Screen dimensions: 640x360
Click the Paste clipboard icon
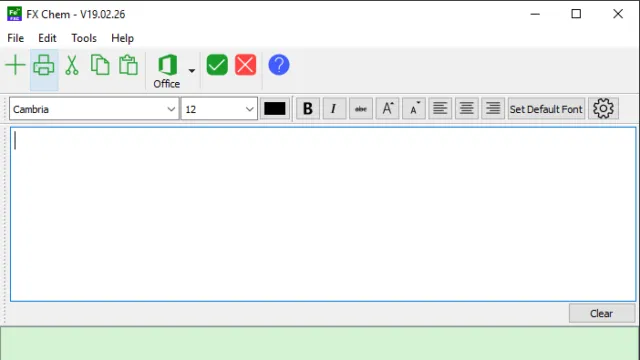[128, 65]
